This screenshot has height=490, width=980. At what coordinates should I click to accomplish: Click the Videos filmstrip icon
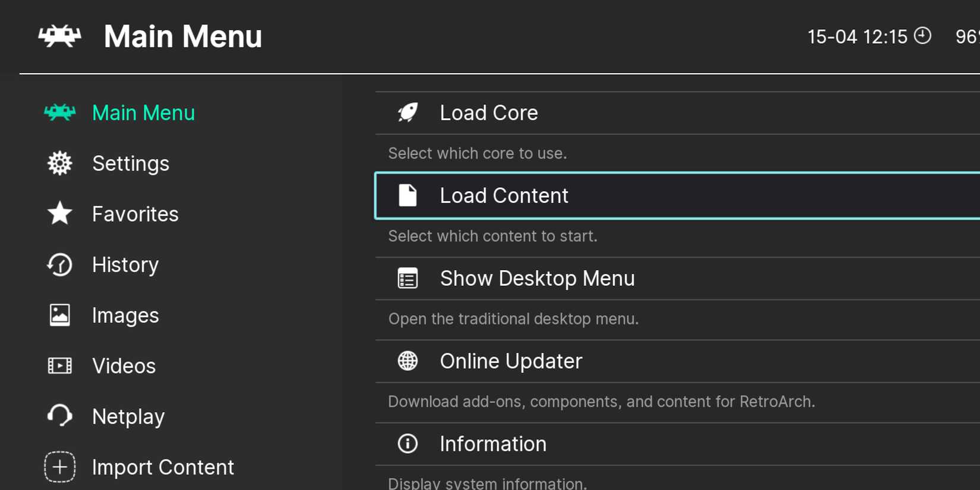(x=59, y=366)
